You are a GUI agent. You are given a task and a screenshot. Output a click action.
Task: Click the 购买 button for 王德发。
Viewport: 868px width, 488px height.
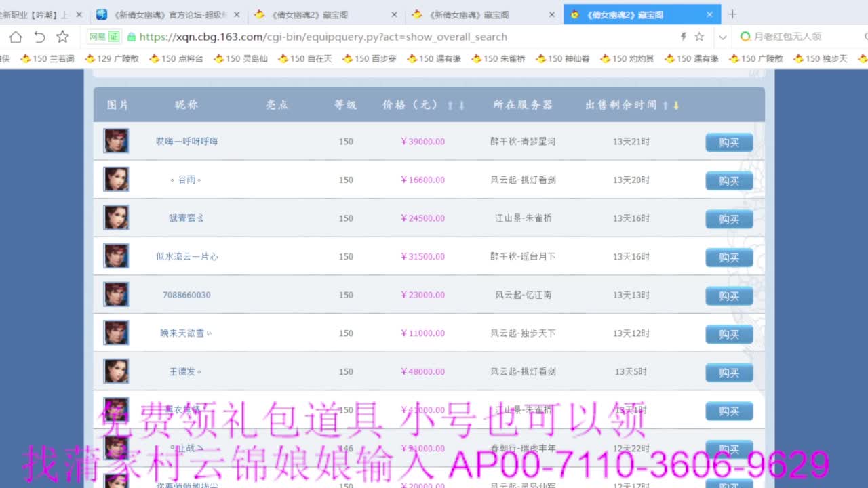click(729, 372)
